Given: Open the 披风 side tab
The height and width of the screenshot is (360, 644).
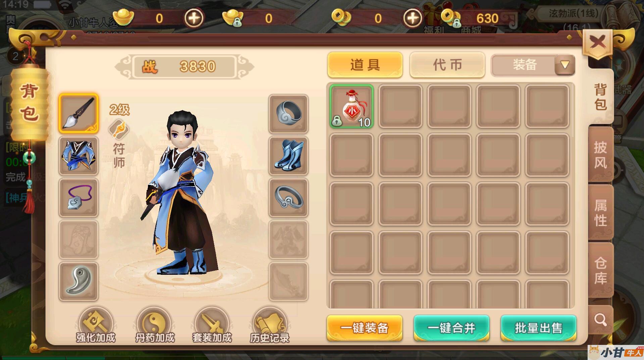Looking at the screenshot, I should point(600,155).
